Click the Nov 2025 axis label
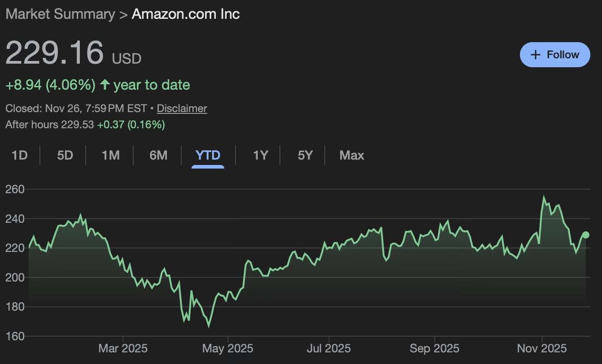 (x=541, y=348)
